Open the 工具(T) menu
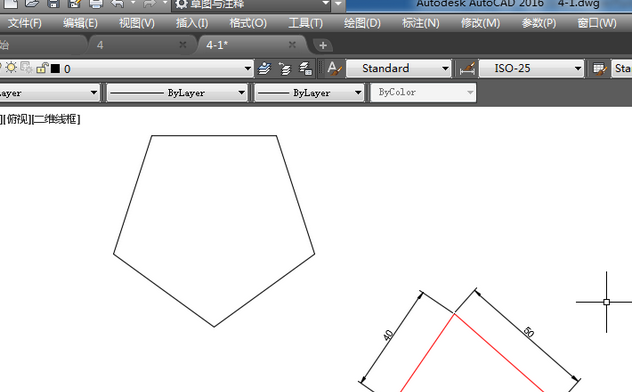Image resolution: width=632 pixels, height=392 pixels. [x=306, y=23]
